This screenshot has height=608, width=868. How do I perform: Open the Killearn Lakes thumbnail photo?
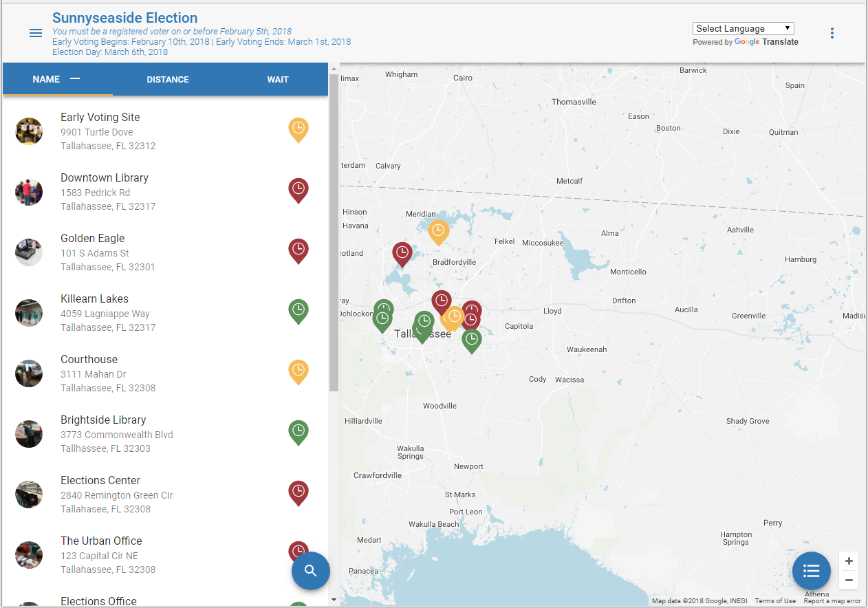click(29, 313)
